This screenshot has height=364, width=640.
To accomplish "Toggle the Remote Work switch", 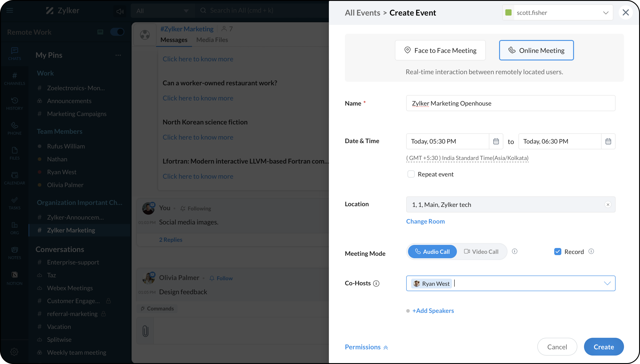I will tap(117, 32).
